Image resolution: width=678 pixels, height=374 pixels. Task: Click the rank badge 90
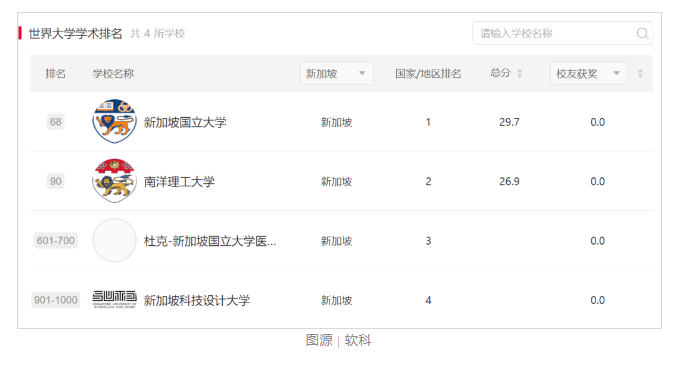55,181
